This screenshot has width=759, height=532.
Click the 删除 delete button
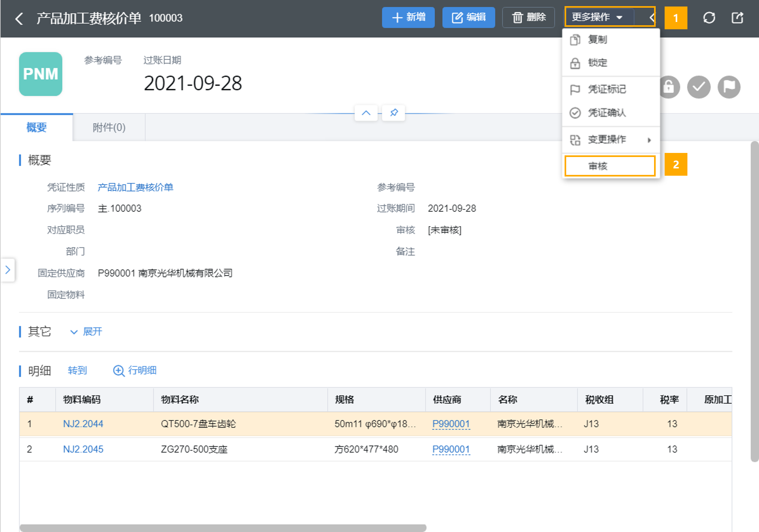tap(528, 17)
